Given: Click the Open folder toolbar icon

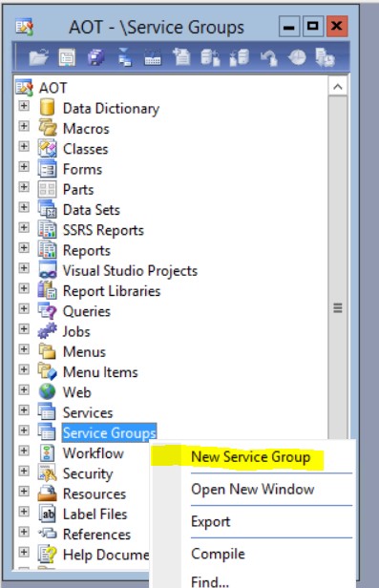Looking at the screenshot, I should pyautogui.click(x=38, y=57).
